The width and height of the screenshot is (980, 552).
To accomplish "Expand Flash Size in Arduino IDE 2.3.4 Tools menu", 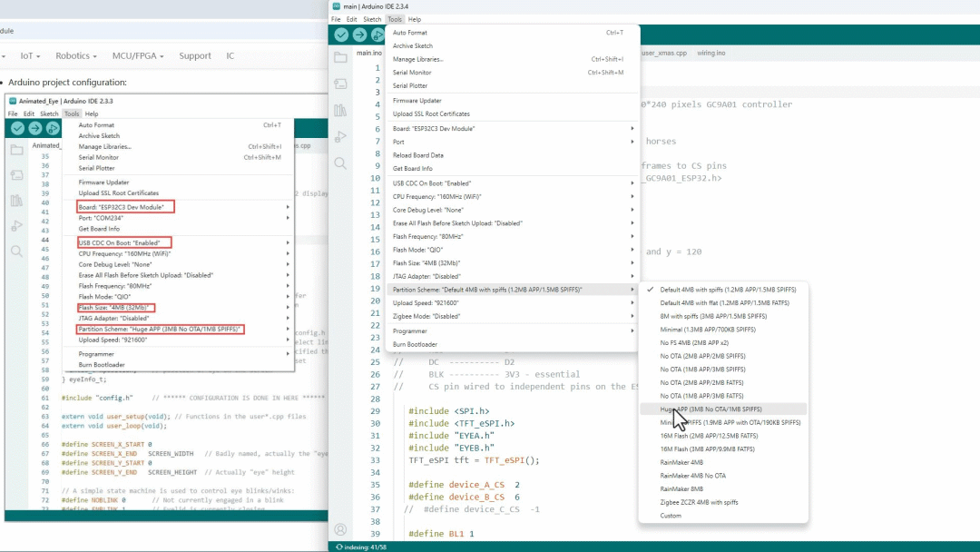I will [x=513, y=263].
